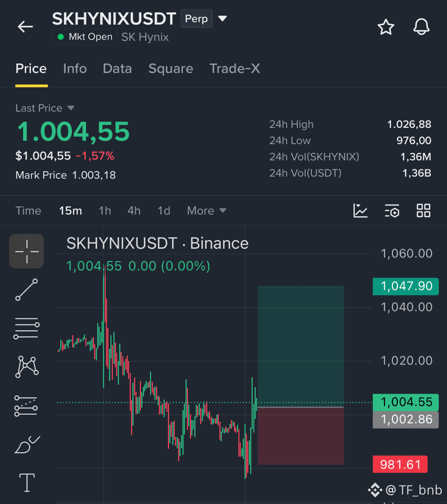447x504 pixels.
Task: Select the brush drawing tool
Action: click(28, 445)
